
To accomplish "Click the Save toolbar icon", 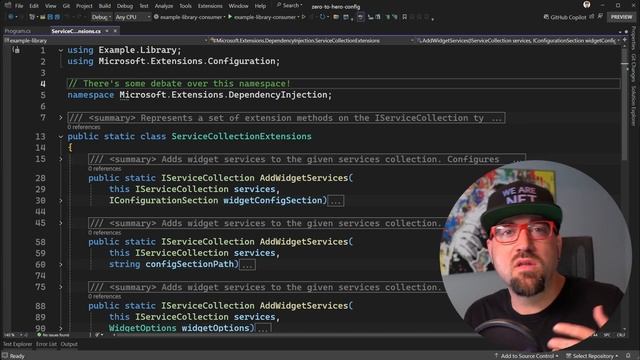I will tap(50, 17).
